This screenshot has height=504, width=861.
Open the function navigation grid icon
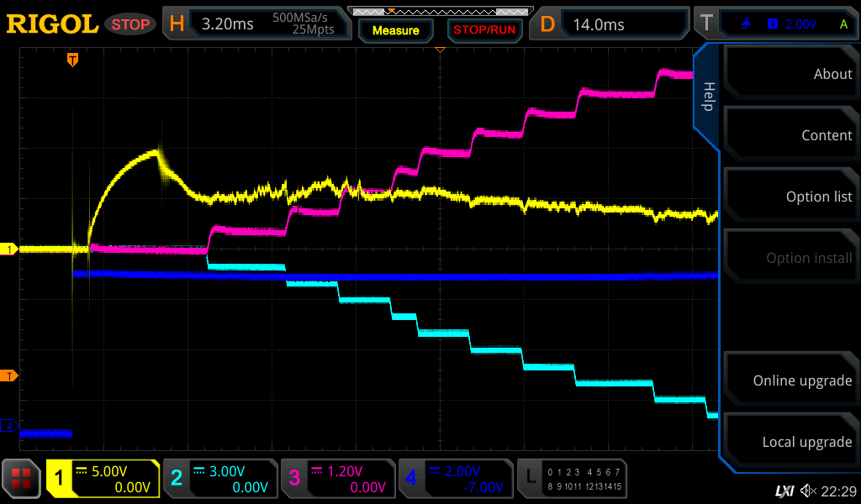click(x=23, y=479)
